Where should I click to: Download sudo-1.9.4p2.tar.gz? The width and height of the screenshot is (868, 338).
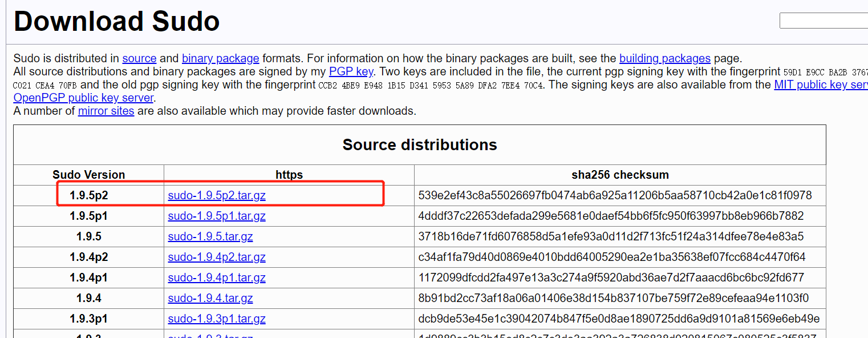pos(217,257)
